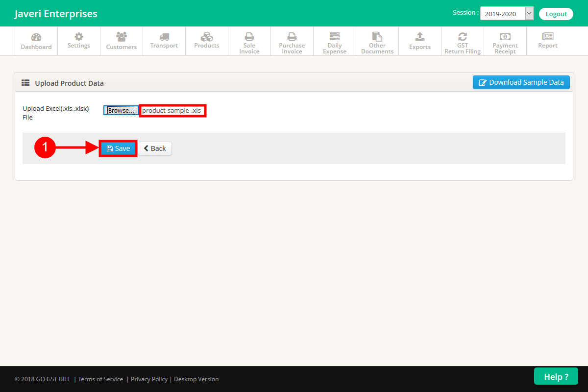Screen dimensions: 588x392
Task: Open the Terms of Service link
Action: [101, 379]
